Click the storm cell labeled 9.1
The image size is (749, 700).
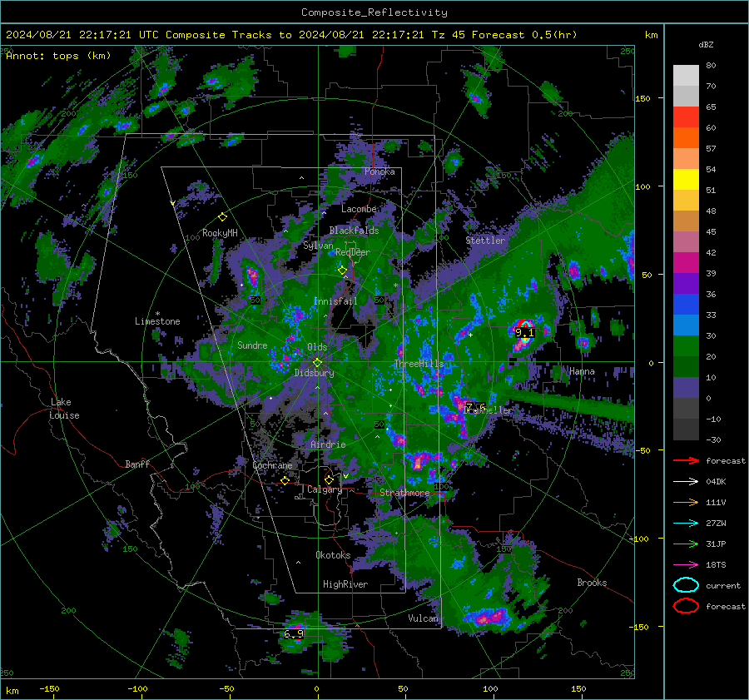(x=524, y=331)
